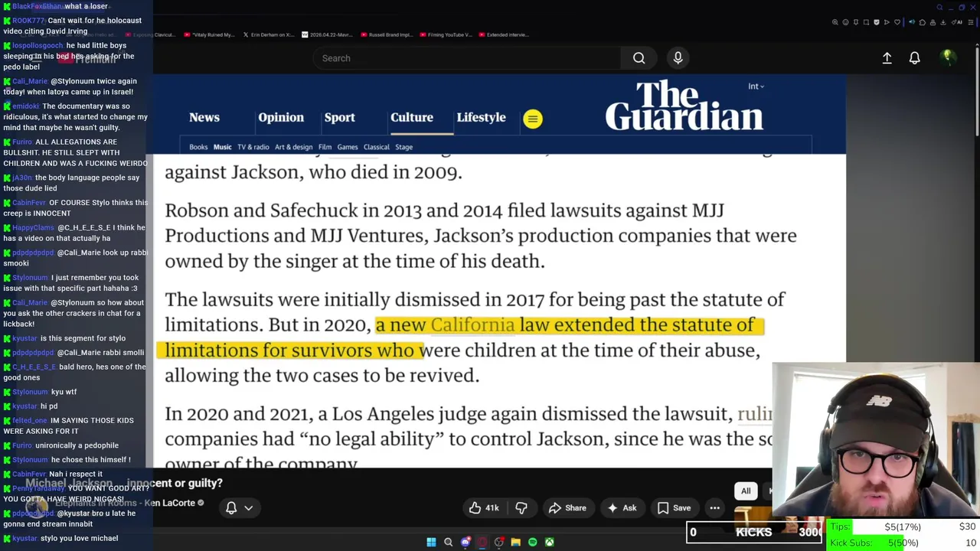Open File Explorer from the taskbar
The image size is (980, 551).
516,543
